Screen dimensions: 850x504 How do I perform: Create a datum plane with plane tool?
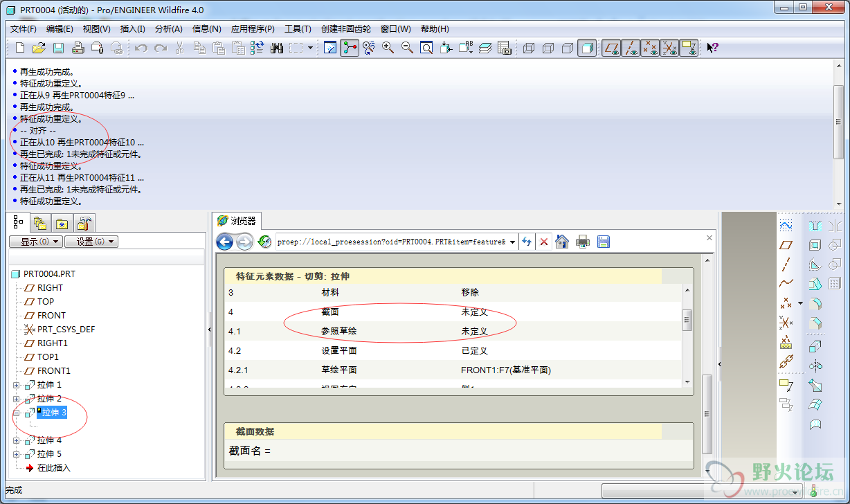coord(786,244)
